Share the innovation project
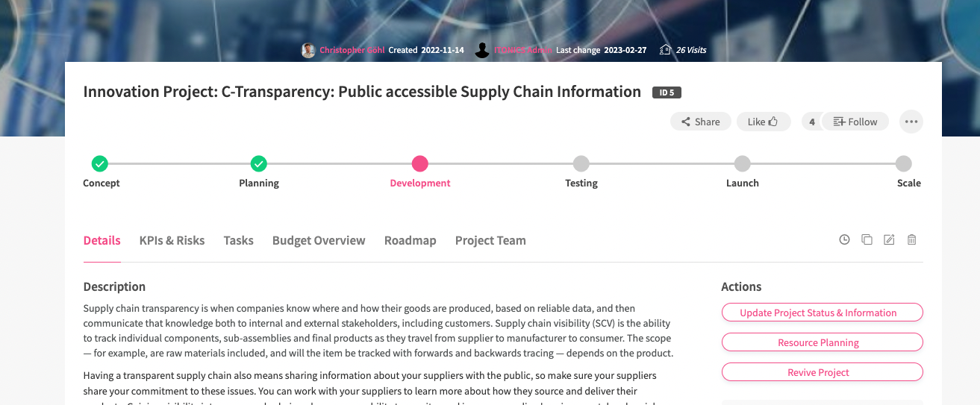The image size is (980, 405). [x=700, y=122]
